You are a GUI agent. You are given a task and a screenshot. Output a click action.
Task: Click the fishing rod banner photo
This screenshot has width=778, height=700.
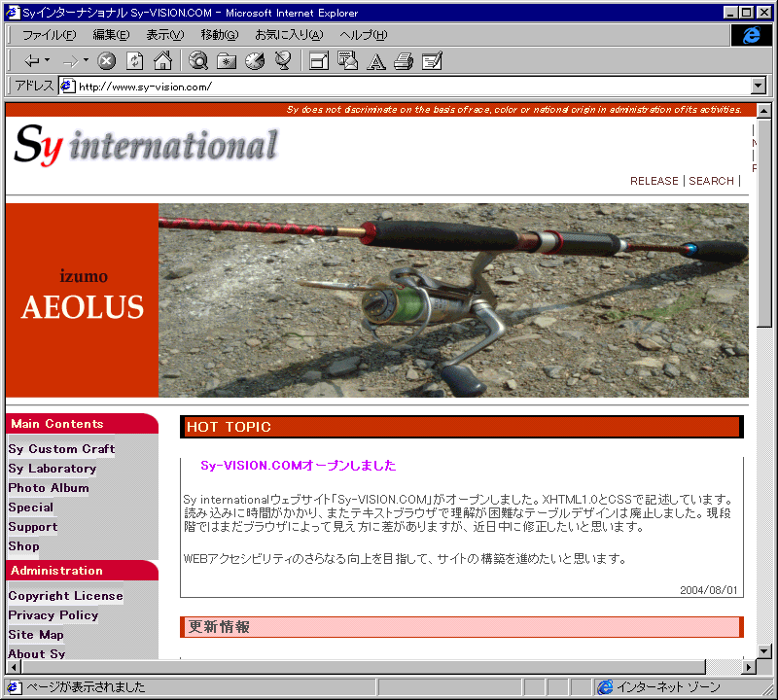point(453,300)
